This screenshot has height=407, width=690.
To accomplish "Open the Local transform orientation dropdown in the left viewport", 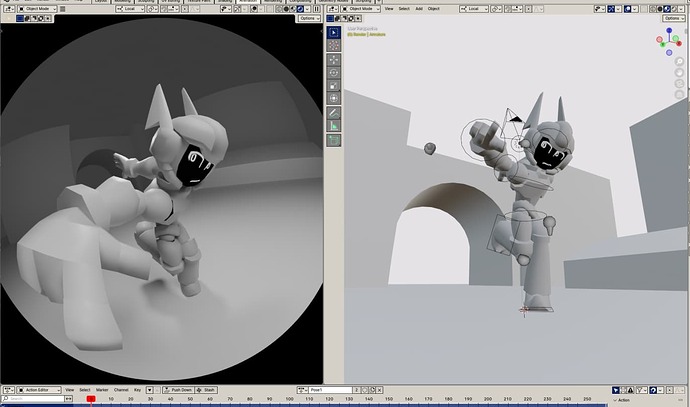I will (x=130, y=9).
